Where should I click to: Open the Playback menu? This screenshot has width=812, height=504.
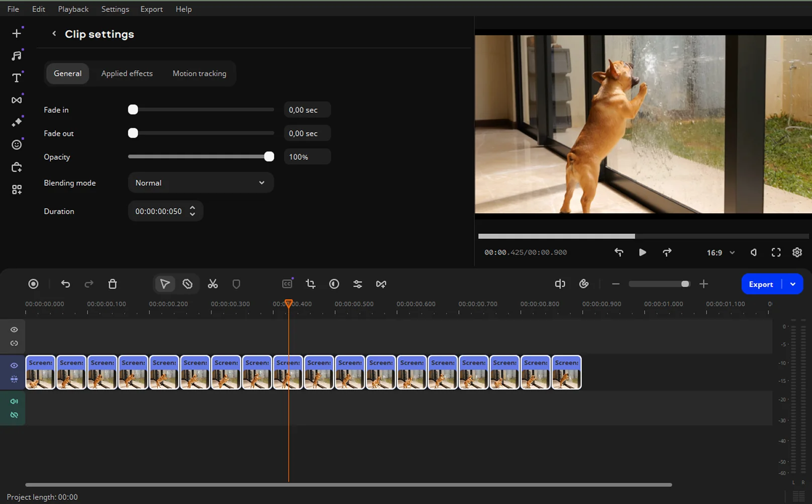73,9
